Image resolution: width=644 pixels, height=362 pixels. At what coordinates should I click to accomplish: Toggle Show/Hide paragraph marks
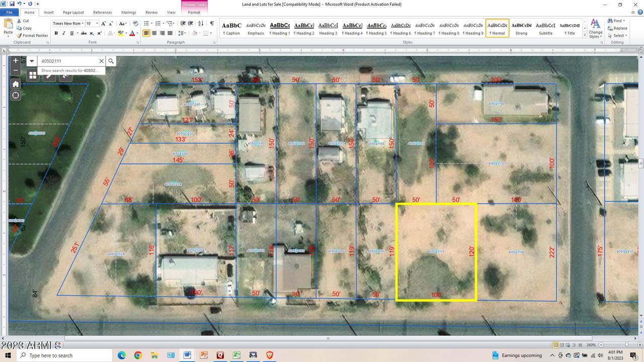(212, 23)
